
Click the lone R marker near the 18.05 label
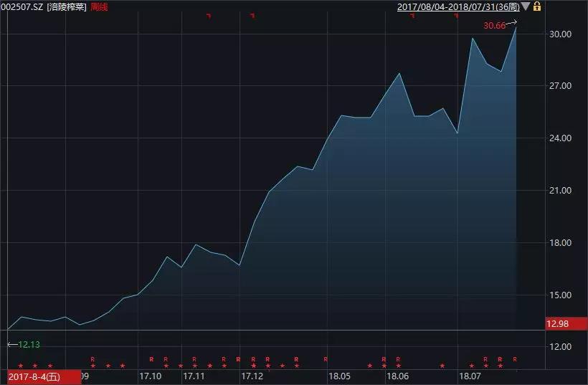click(326, 359)
